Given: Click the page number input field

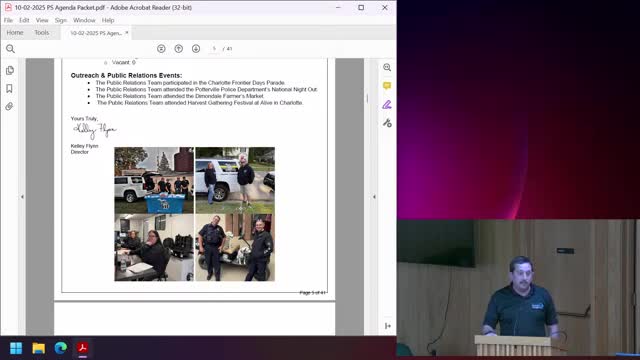Looking at the screenshot, I should pos(214,49).
